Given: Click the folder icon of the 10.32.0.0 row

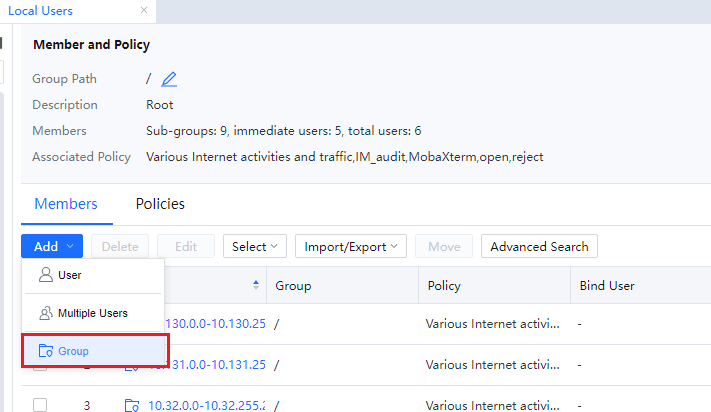Looking at the screenshot, I should pyautogui.click(x=132, y=405).
